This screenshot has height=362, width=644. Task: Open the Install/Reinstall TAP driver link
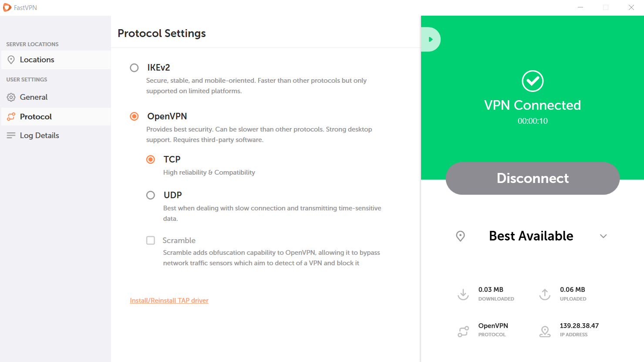pos(169,301)
